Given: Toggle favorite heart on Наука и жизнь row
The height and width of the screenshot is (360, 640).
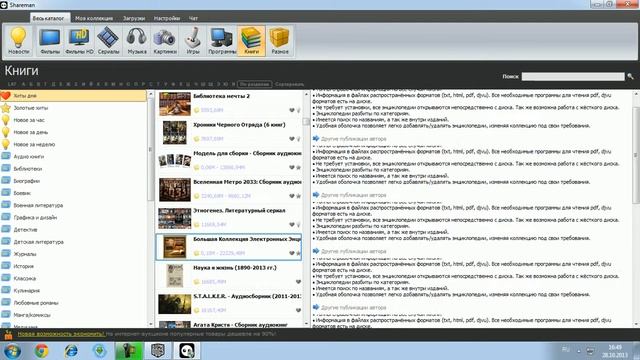Looking at the screenshot, I should pos(298,282).
